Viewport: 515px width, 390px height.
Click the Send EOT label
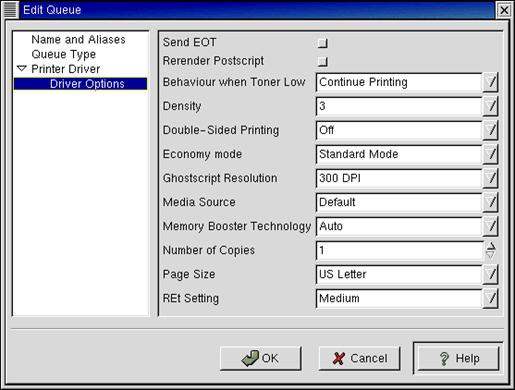coord(189,42)
